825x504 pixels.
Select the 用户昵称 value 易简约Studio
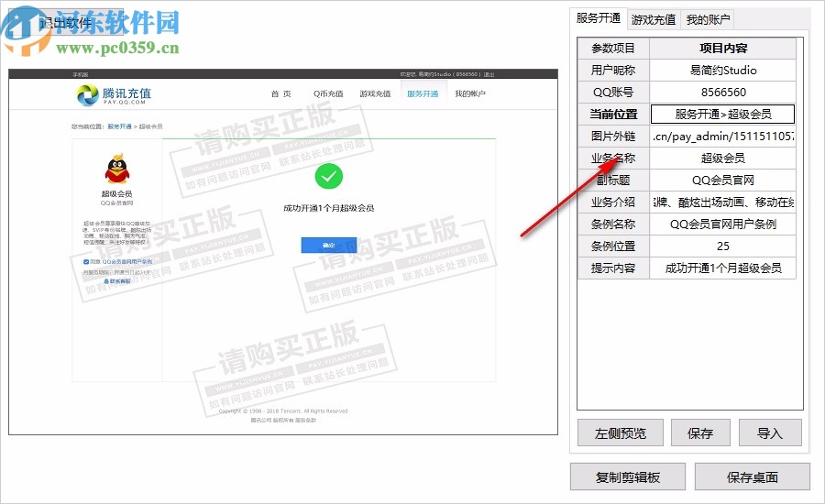pos(723,70)
